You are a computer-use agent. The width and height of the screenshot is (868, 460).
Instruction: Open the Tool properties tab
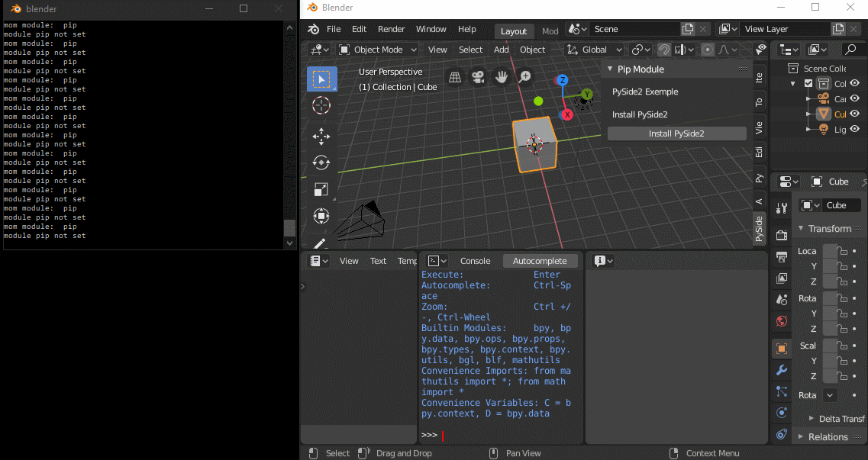click(782, 208)
